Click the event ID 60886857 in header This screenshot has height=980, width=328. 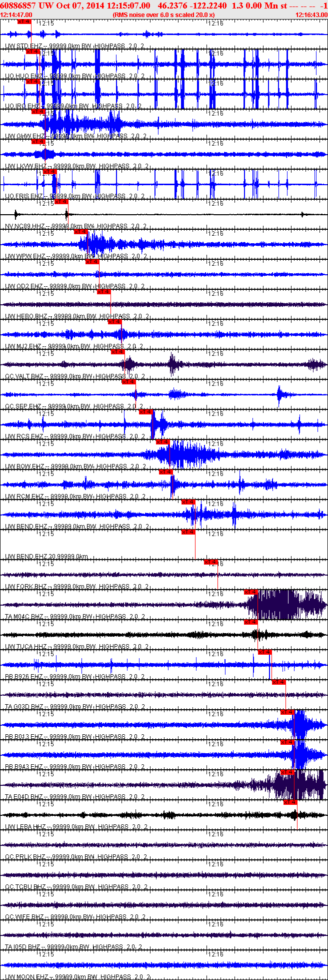pyautogui.click(x=18, y=6)
